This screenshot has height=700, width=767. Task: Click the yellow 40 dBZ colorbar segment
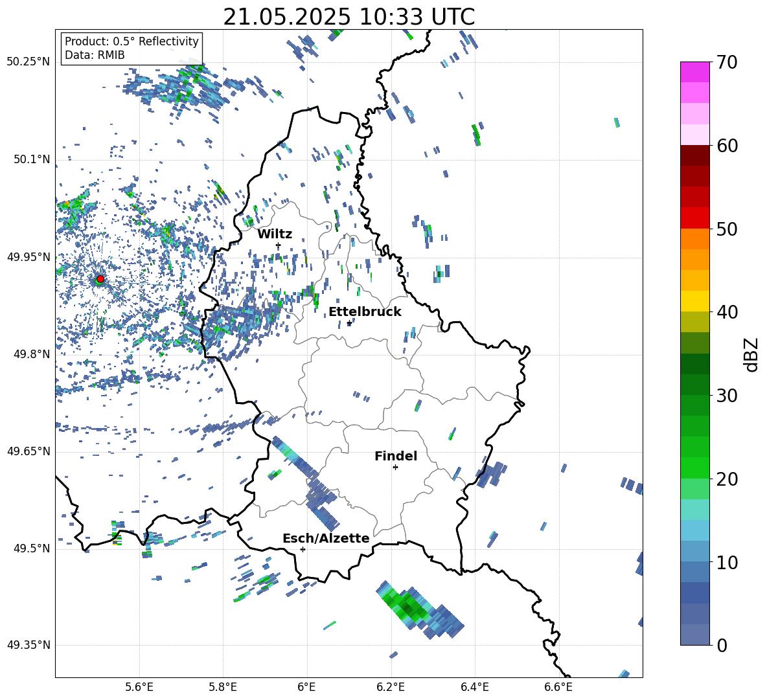(x=694, y=301)
